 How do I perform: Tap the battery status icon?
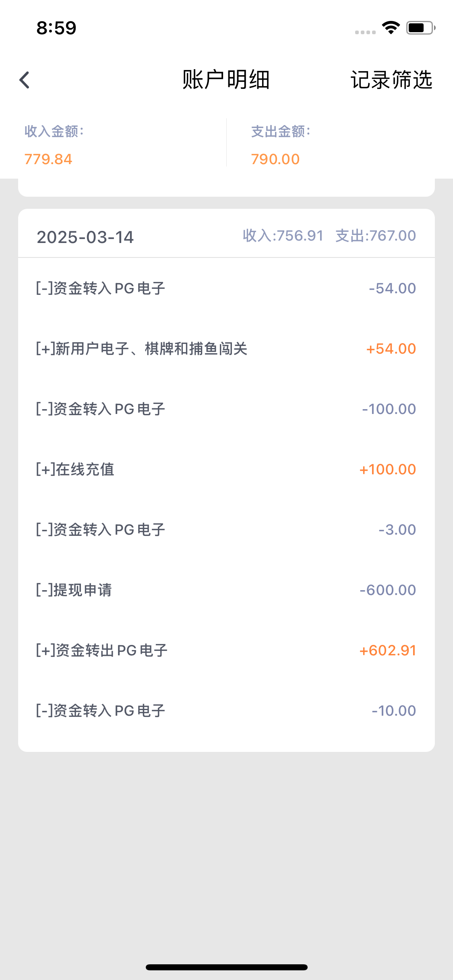click(420, 28)
